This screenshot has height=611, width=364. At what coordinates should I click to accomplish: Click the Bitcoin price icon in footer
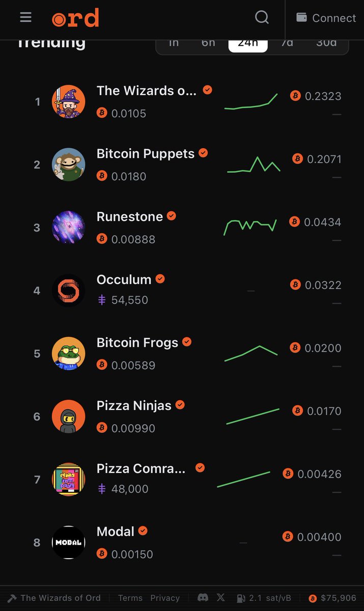coord(313,598)
